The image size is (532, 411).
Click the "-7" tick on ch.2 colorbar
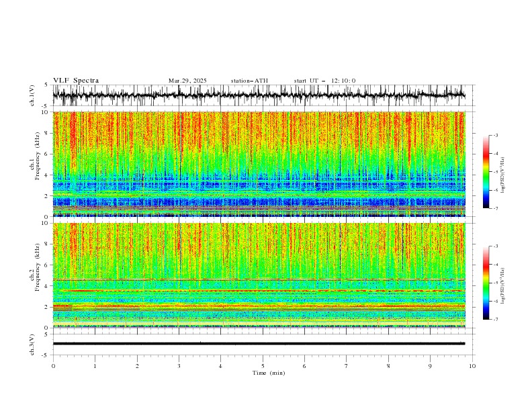pos(496,319)
